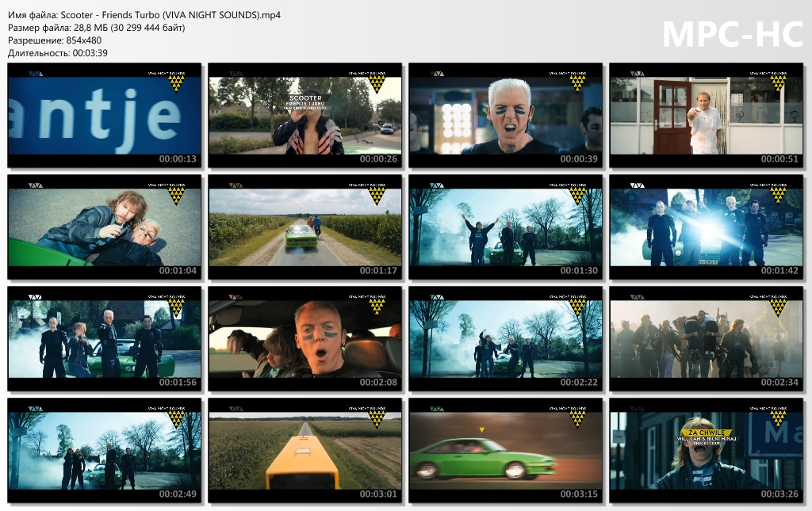Choose the frame marked 00:02:22
Screen dimensions: 812x511
pyautogui.click(x=505, y=339)
